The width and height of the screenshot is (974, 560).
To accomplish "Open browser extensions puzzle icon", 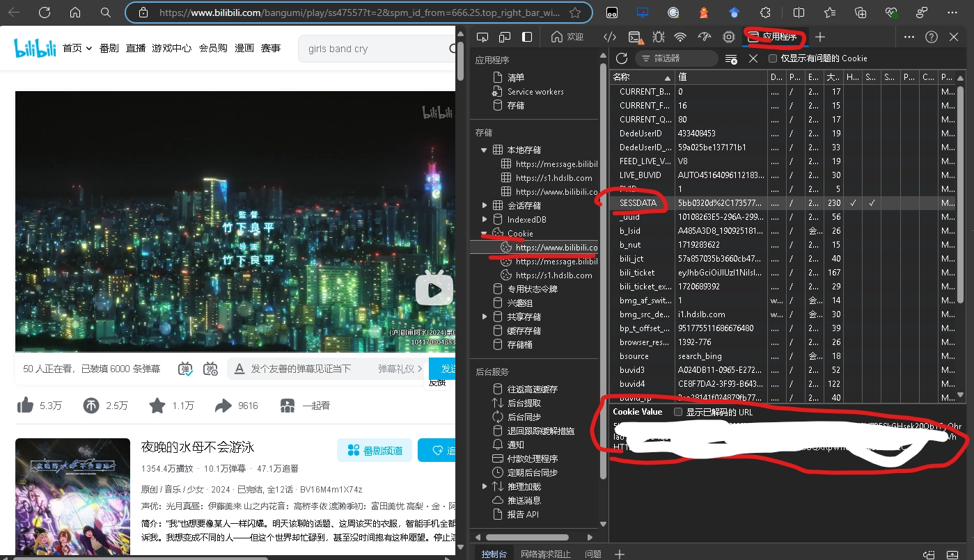I will pyautogui.click(x=765, y=13).
